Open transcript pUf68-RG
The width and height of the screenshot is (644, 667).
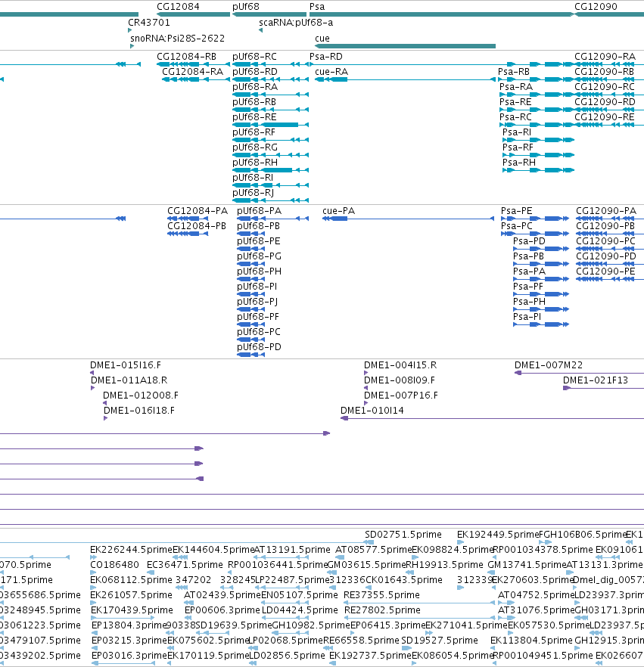[255, 147]
